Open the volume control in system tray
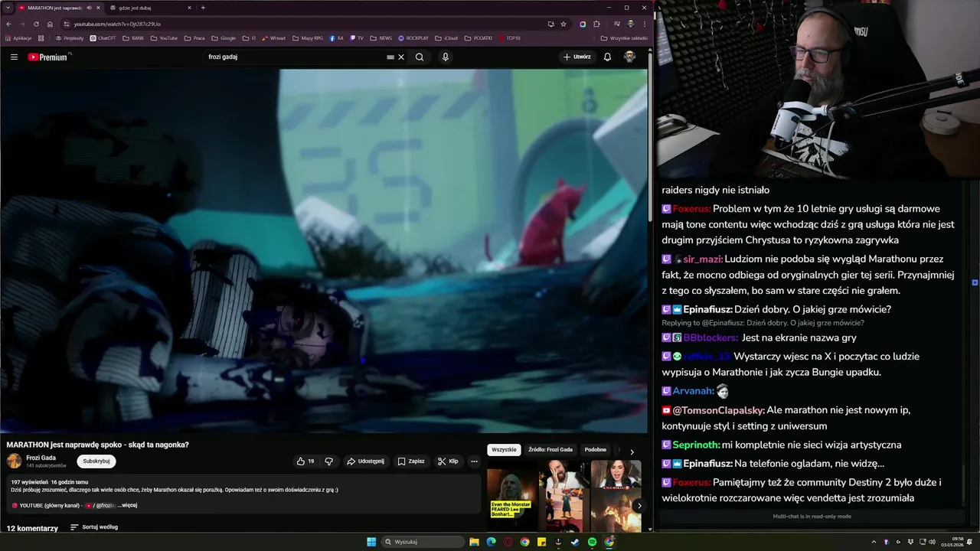This screenshot has width=980, height=551. [x=933, y=542]
